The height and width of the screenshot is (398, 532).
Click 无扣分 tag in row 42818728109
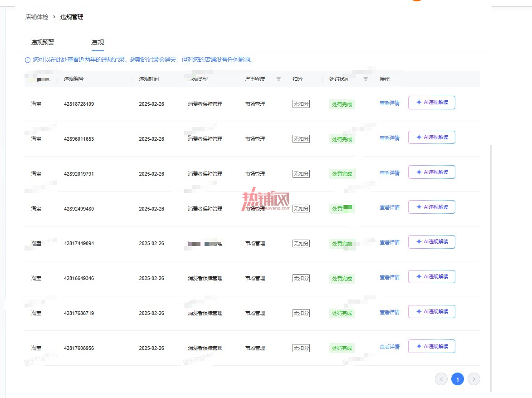click(x=301, y=104)
